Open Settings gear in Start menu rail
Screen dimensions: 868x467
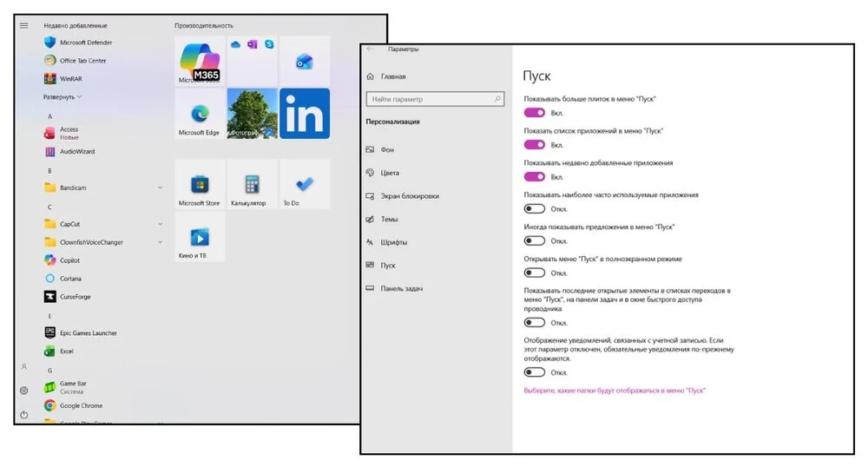[x=23, y=391]
